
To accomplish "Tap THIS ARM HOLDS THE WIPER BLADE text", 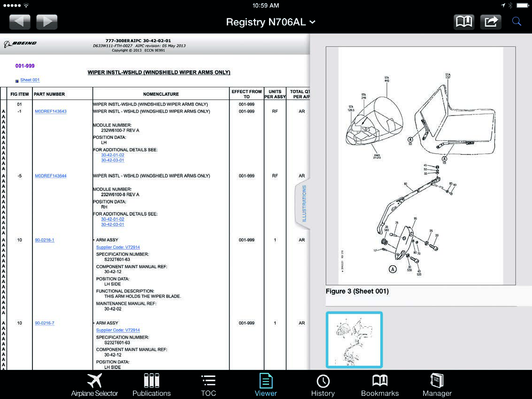I will 142,296.
